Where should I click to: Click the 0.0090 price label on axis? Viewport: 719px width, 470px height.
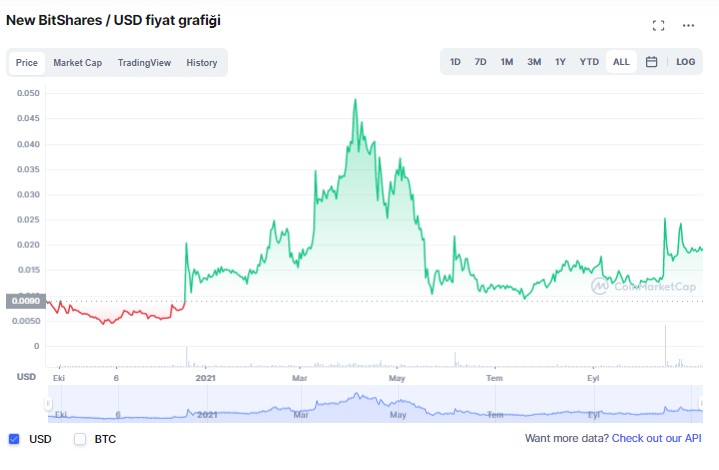26,301
